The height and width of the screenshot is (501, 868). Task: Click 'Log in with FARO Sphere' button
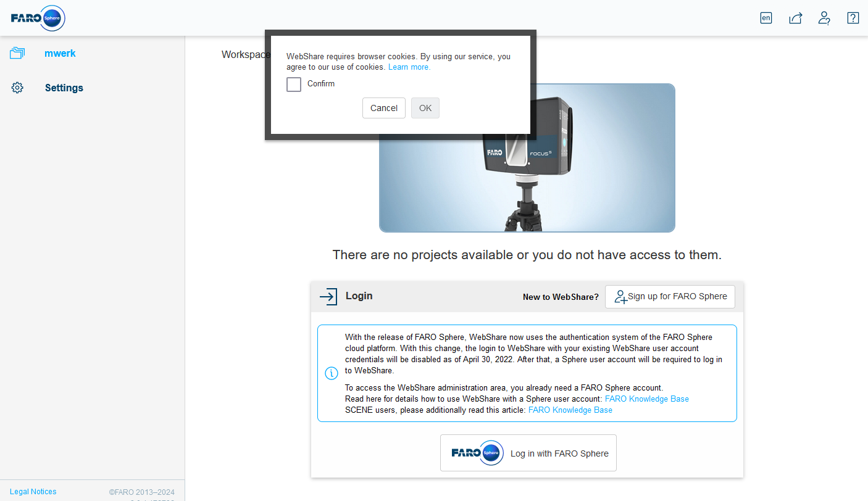pos(528,453)
